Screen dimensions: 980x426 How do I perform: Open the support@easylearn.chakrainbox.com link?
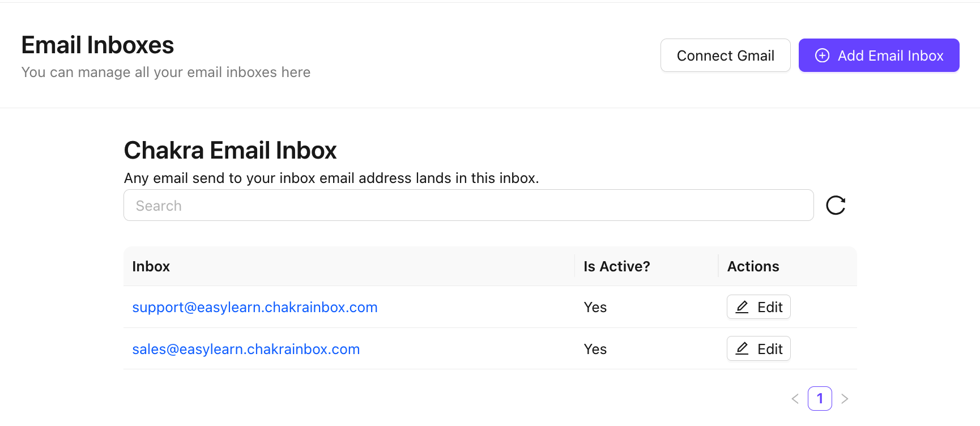tap(255, 307)
